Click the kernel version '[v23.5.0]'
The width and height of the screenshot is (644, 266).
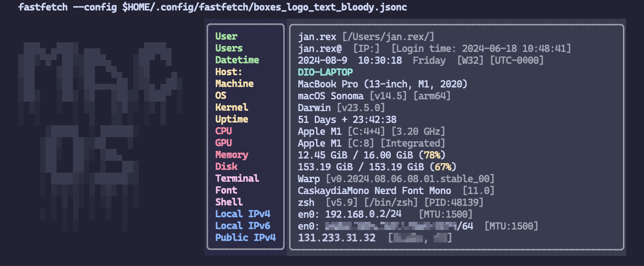pos(361,107)
